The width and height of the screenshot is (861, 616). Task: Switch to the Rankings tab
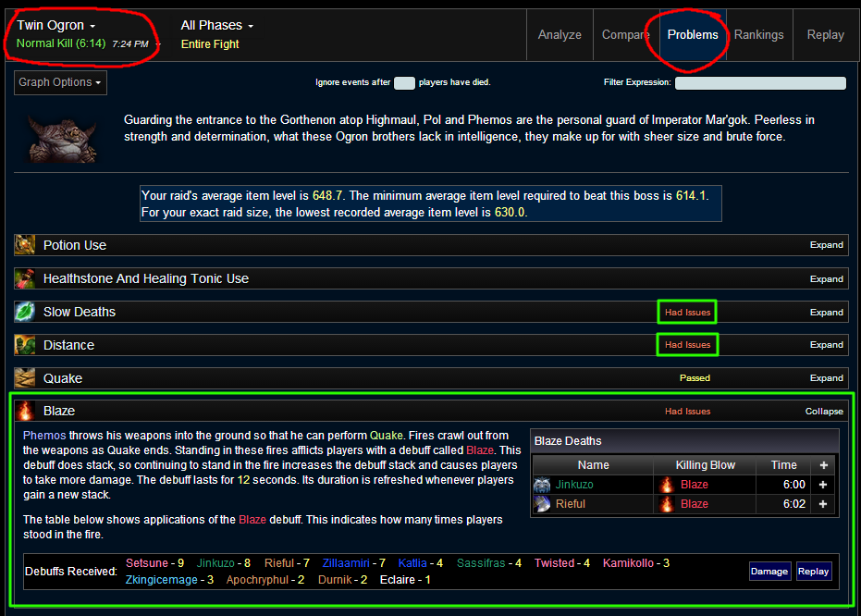tap(758, 35)
